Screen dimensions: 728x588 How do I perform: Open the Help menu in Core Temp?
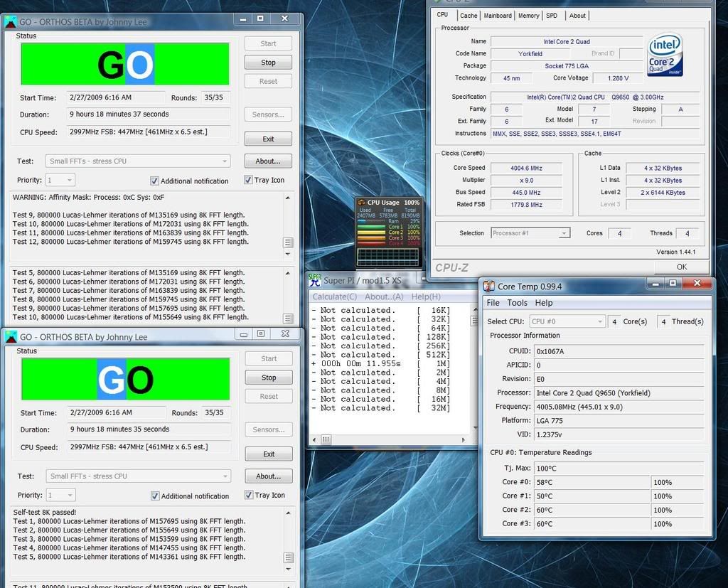544,303
